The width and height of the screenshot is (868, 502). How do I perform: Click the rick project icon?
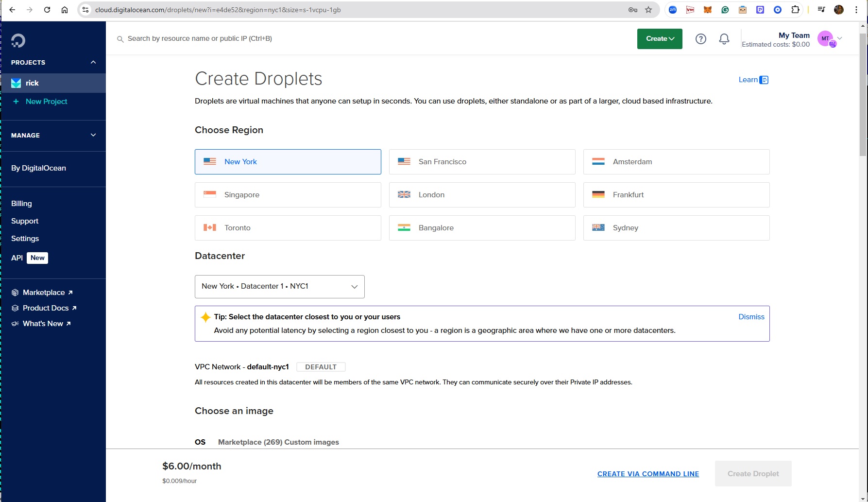(16, 83)
